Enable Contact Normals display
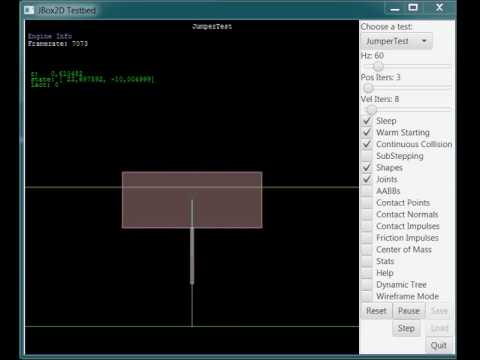 pyautogui.click(x=367, y=214)
